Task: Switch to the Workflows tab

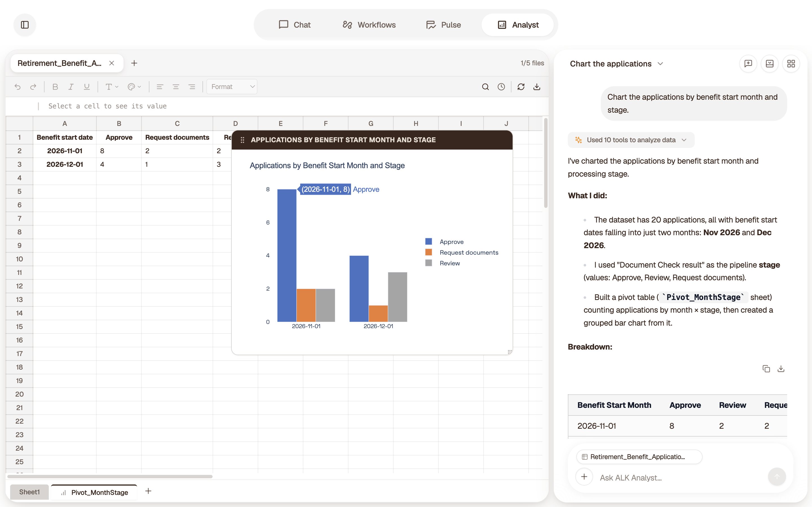Action: (369, 25)
